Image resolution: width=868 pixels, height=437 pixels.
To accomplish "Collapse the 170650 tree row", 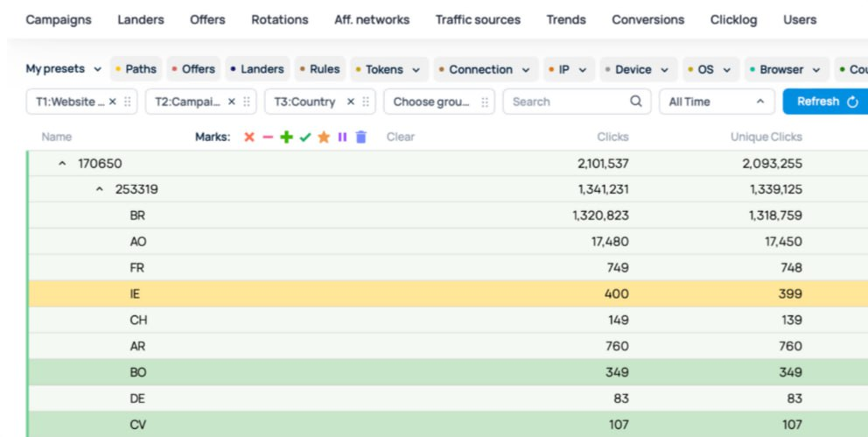I will pyautogui.click(x=62, y=164).
